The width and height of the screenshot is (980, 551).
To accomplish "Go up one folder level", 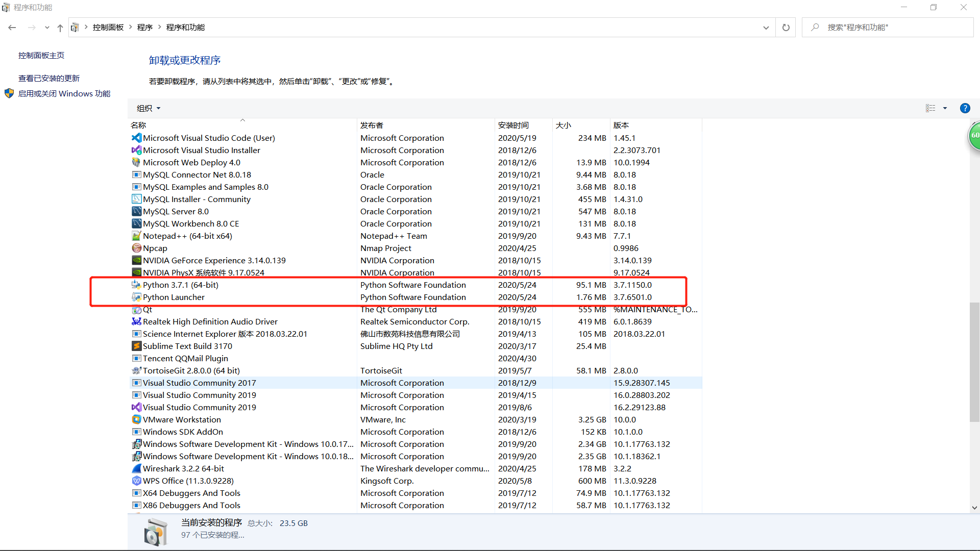I will 60,28.
